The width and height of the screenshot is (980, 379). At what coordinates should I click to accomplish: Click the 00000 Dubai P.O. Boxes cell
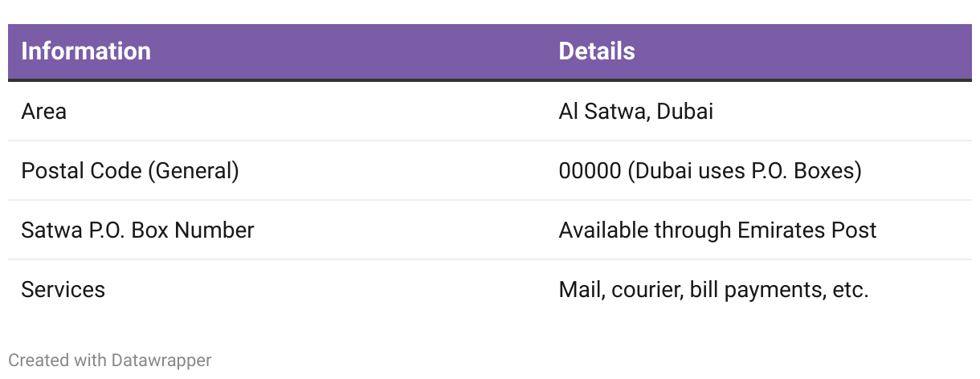click(710, 171)
